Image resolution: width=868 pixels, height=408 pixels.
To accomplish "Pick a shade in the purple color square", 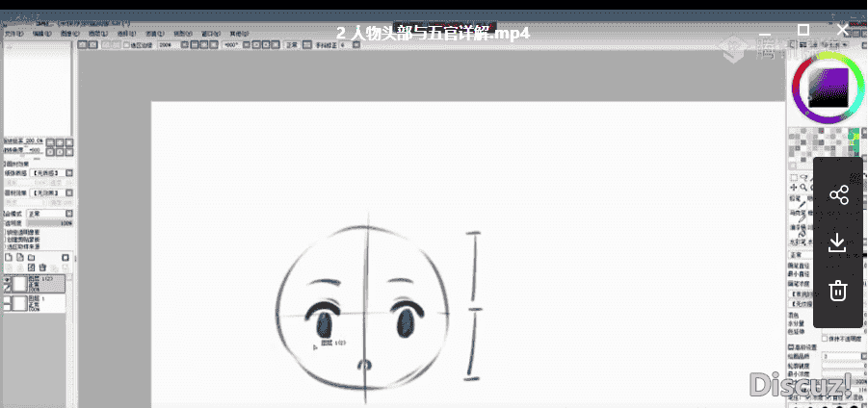I will [829, 88].
